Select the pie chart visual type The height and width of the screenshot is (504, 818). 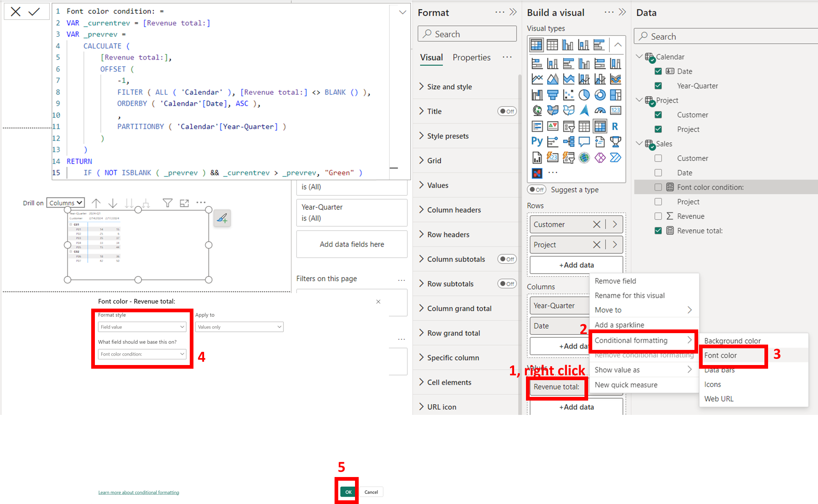pyautogui.click(x=584, y=95)
